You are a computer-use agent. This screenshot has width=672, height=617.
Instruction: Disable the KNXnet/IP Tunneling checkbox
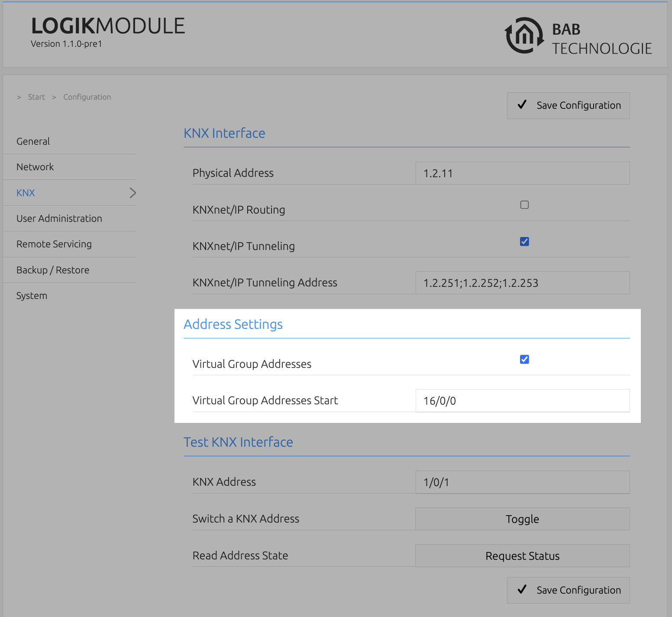(524, 241)
